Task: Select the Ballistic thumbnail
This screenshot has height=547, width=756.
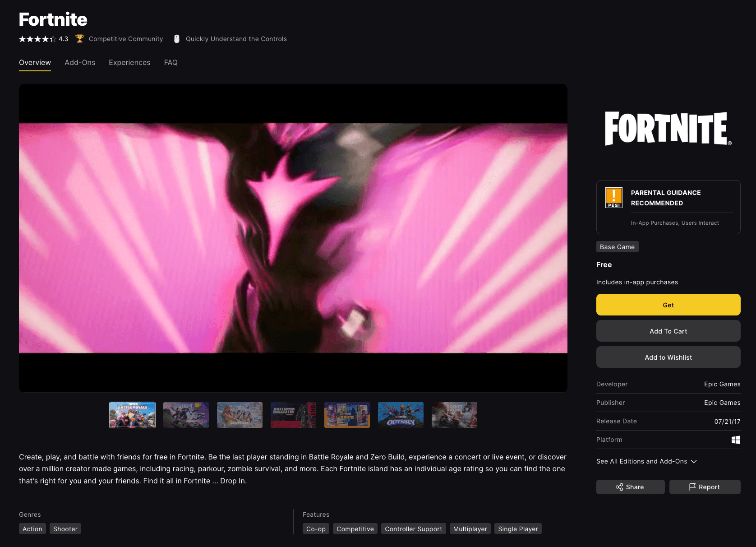Action: pyautogui.click(x=293, y=415)
